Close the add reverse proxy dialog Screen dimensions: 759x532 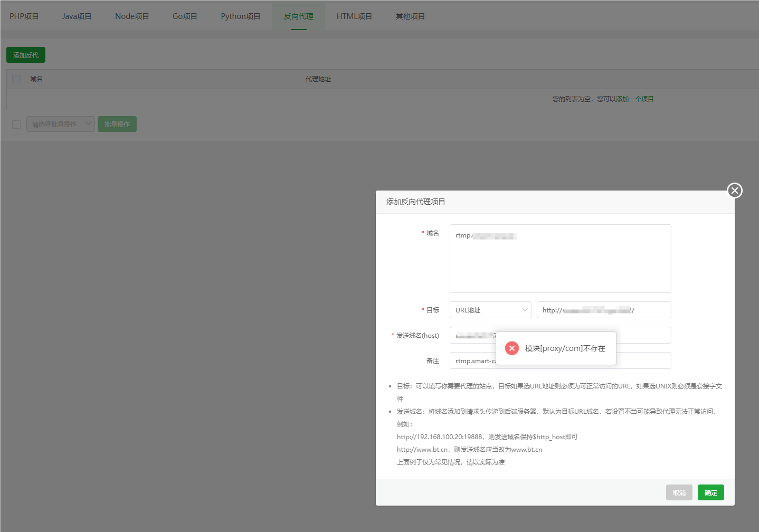point(734,191)
